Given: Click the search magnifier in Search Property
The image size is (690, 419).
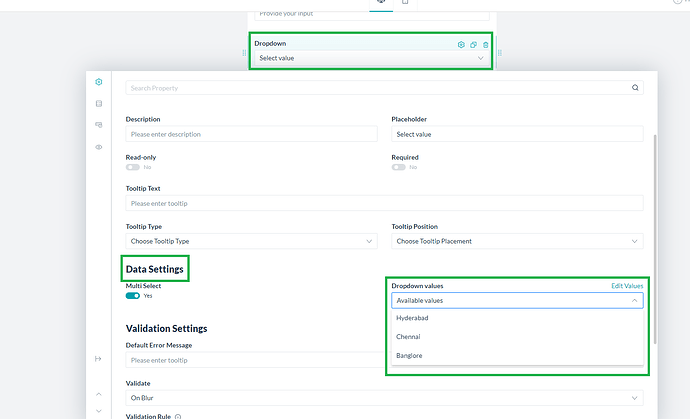Looking at the screenshot, I should point(635,88).
